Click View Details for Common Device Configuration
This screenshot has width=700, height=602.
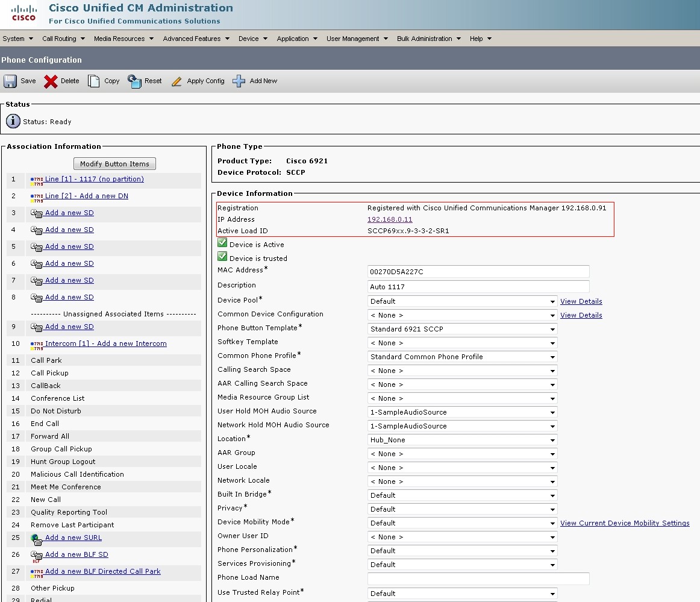(x=581, y=315)
